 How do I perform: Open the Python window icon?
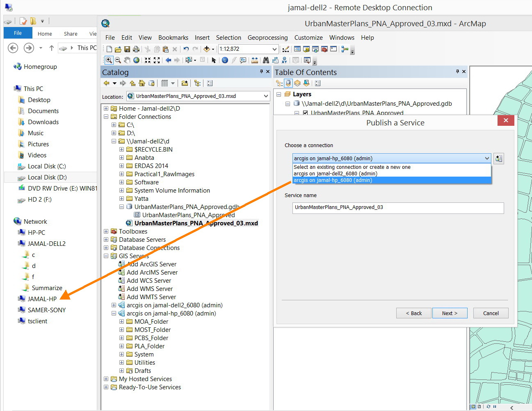tap(333, 49)
